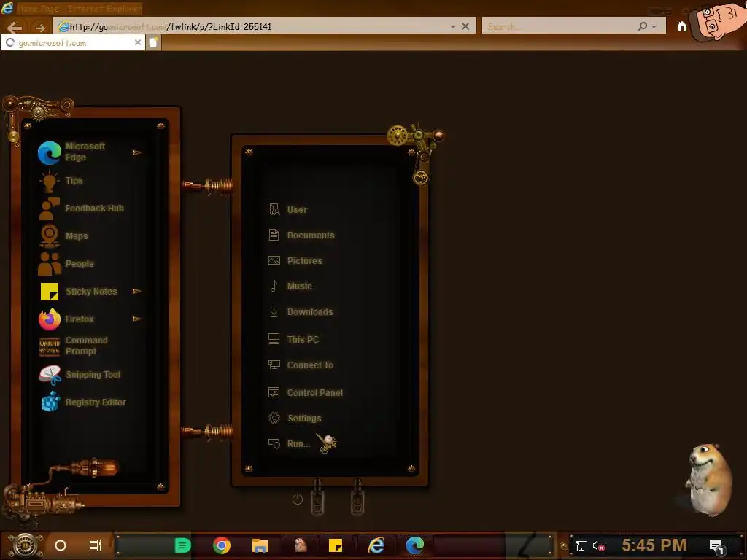Open Music folder
The image size is (747, 560).
point(290,286)
